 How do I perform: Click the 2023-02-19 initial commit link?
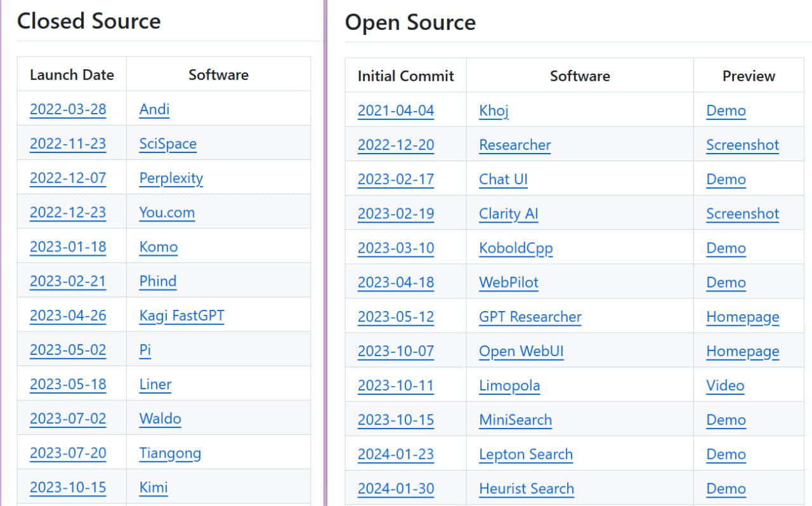396,213
